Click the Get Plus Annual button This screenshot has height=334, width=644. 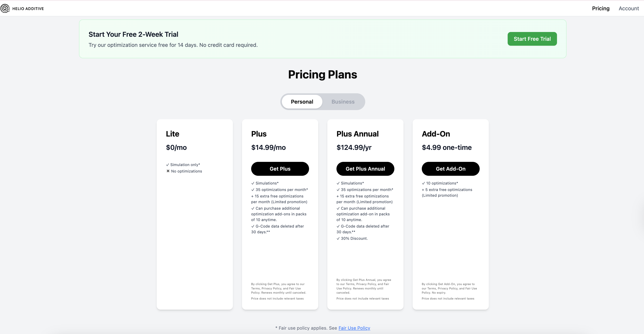(x=365, y=169)
